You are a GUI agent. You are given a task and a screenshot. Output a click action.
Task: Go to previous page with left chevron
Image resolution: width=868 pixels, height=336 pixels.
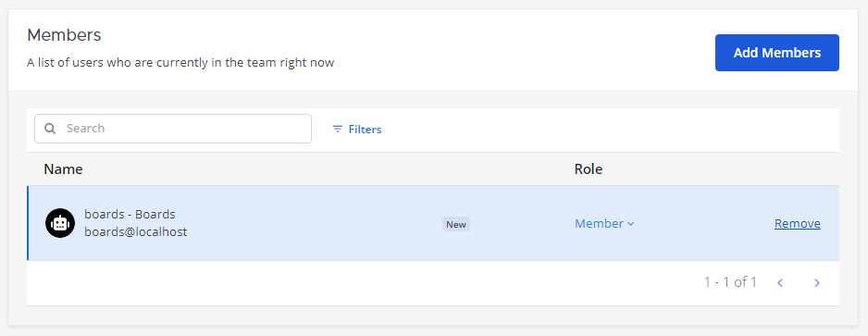pos(780,283)
